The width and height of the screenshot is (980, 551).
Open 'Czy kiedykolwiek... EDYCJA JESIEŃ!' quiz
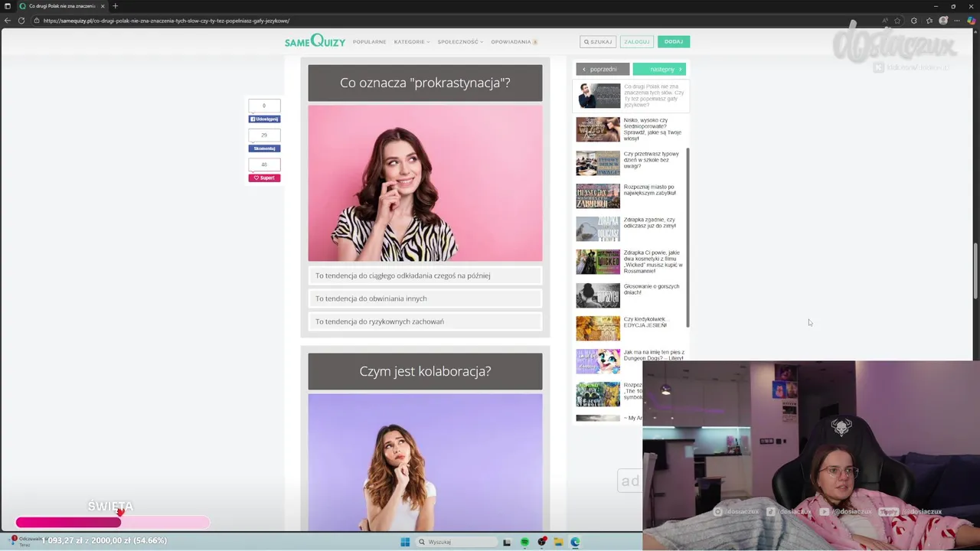[646, 322]
